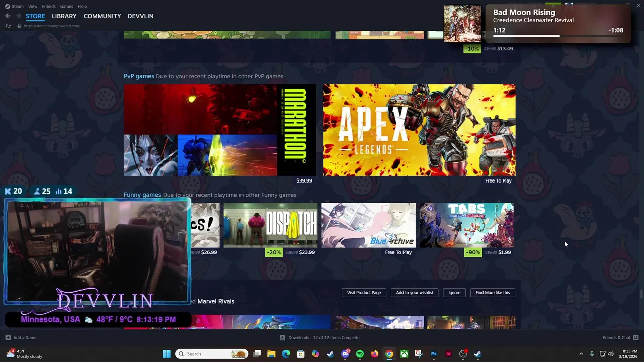644x362 pixels.
Task: Open the Friends & Chat grid icon
Action: click(636, 337)
